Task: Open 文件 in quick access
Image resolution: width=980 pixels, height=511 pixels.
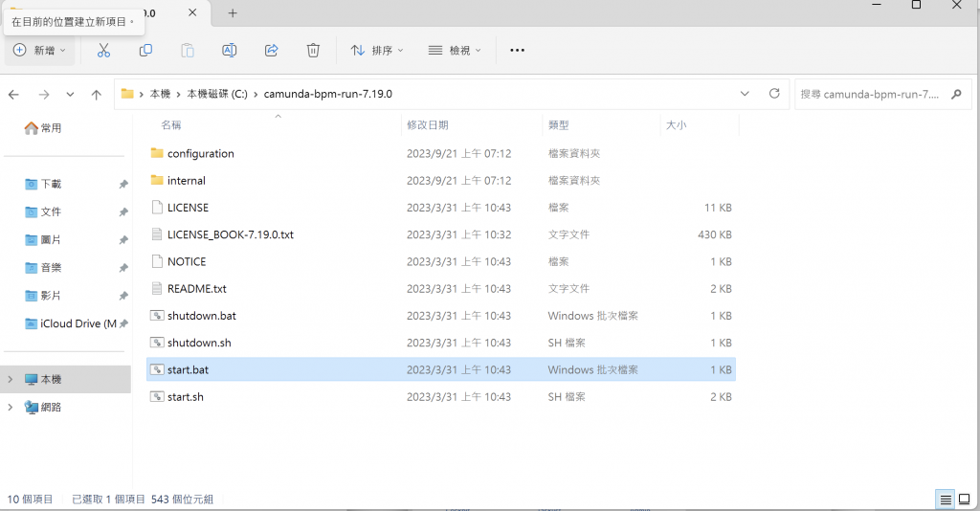Action: point(43,211)
